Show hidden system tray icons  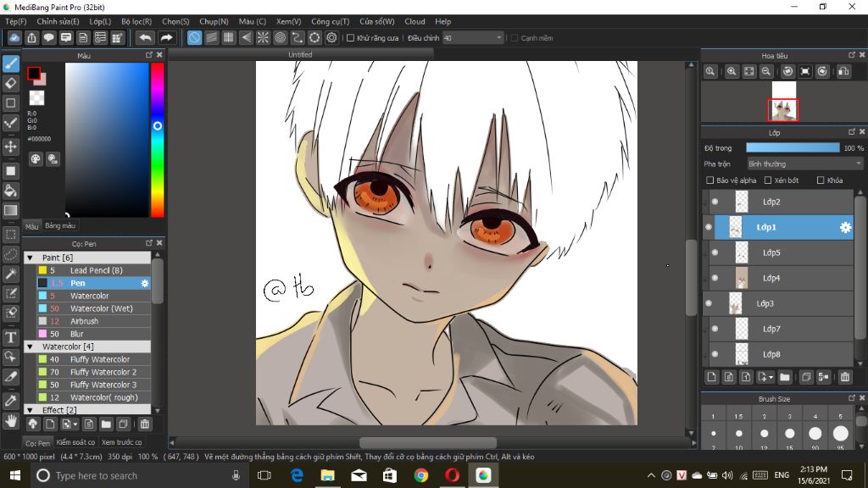(x=651, y=475)
